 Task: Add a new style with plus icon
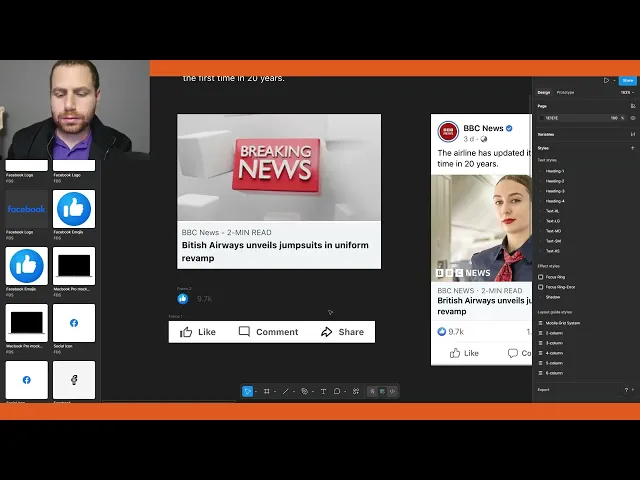pyautogui.click(x=633, y=148)
